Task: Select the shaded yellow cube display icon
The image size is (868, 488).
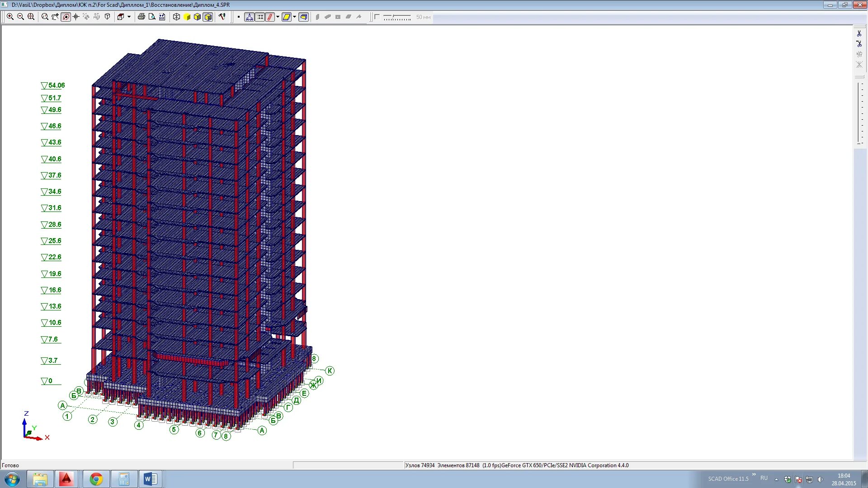Action: (x=197, y=17)
